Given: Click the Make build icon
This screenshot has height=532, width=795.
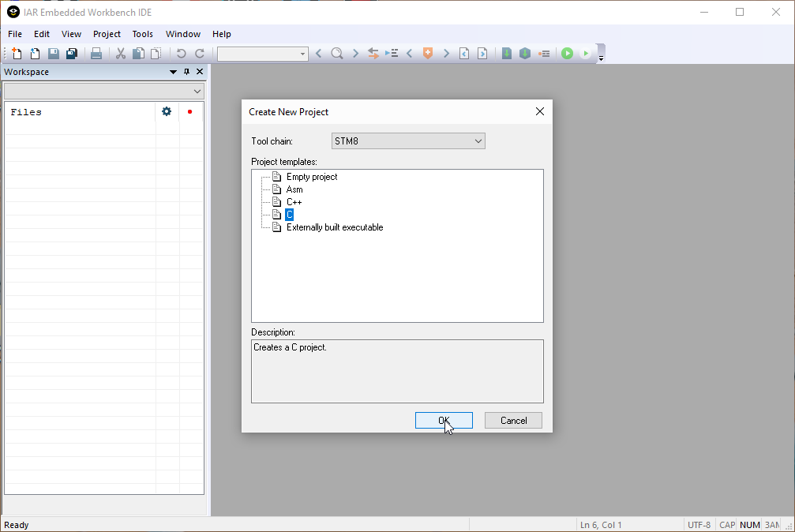Looking at the screenshot, I should pos(525,53).
